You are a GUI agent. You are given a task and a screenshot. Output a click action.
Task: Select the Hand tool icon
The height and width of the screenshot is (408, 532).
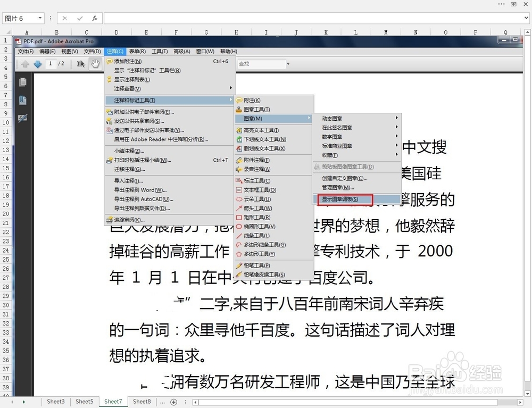point(95,63)
